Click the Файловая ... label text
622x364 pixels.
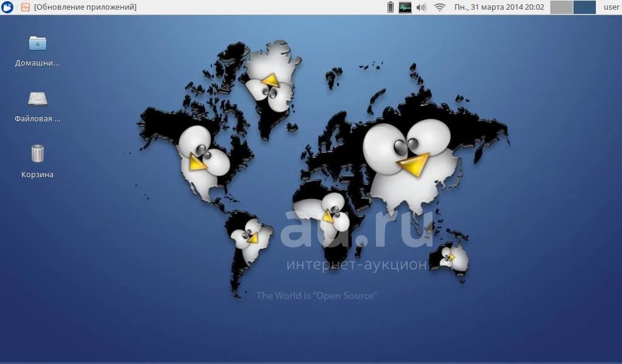click(37, 119)
